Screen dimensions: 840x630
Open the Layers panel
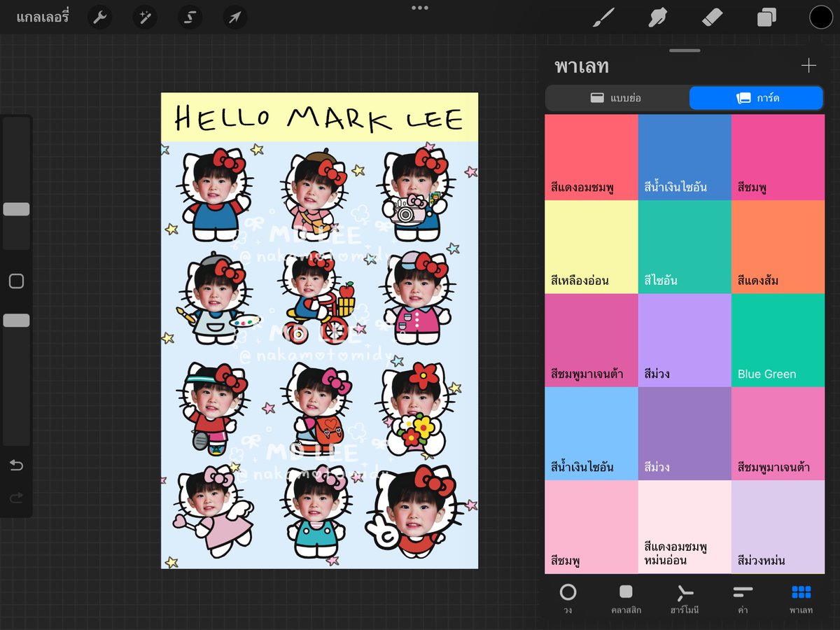coord(766,17)
